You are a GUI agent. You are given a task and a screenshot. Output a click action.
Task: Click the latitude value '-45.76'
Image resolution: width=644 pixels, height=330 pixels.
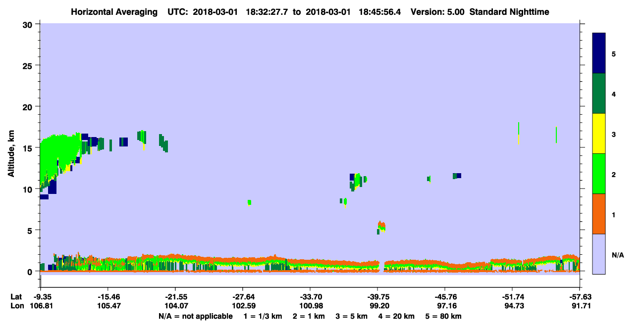tap(445, 297)
